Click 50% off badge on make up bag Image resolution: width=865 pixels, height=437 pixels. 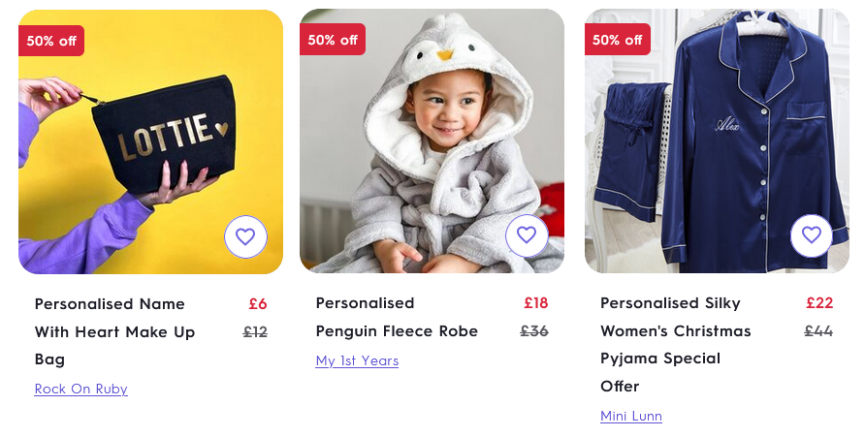tap(51, 41)
